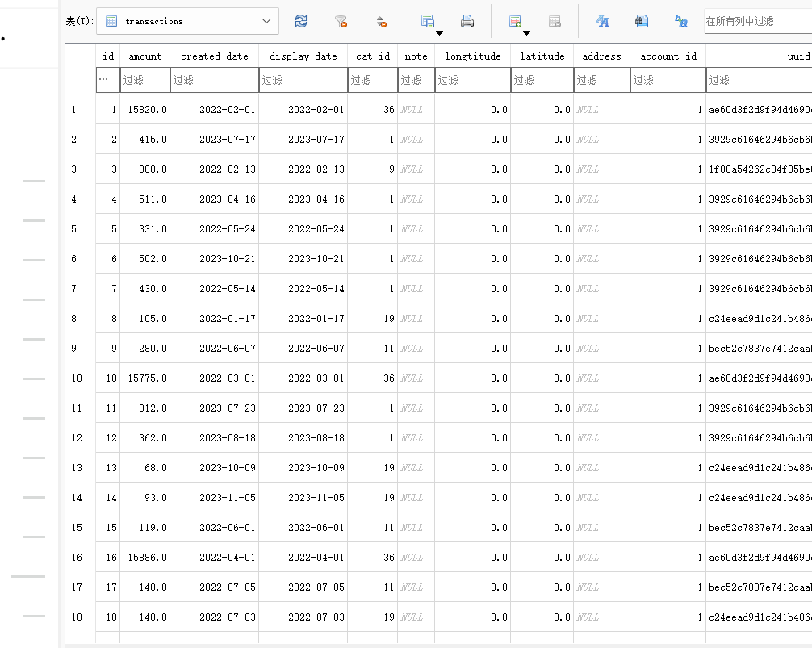Focus the id column filter field
The image size is (812, 648).
108,80
